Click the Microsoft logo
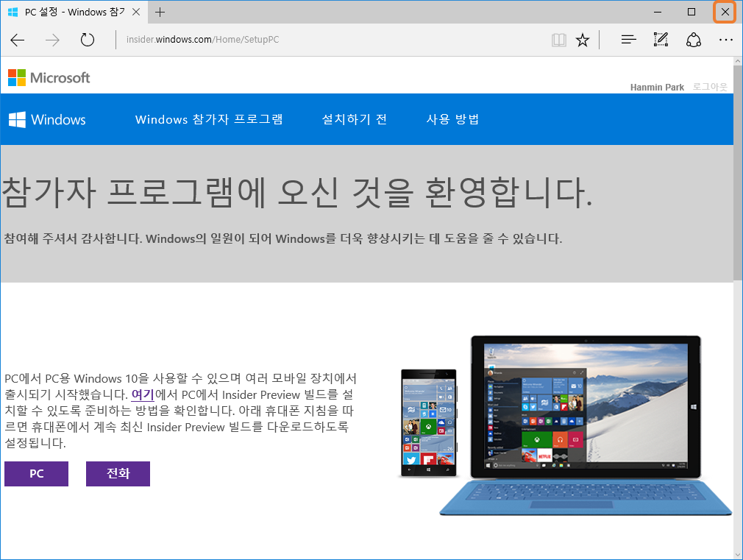 coord(49,77)
